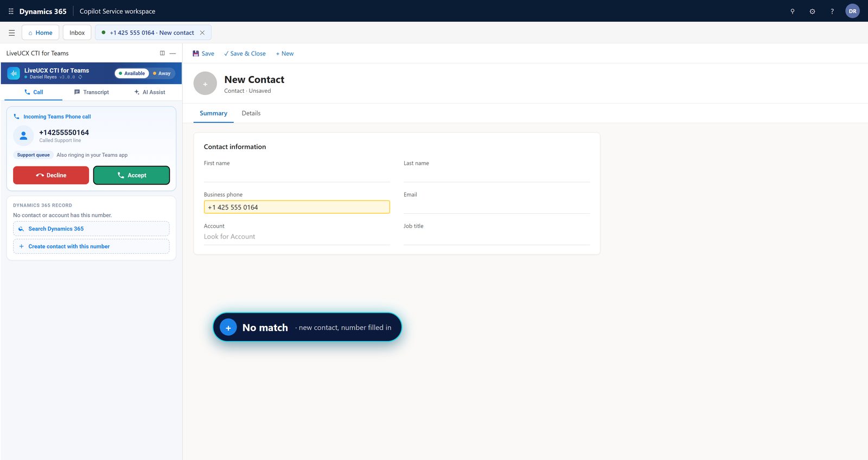Click the Support queue badge

tap(33, 155)
